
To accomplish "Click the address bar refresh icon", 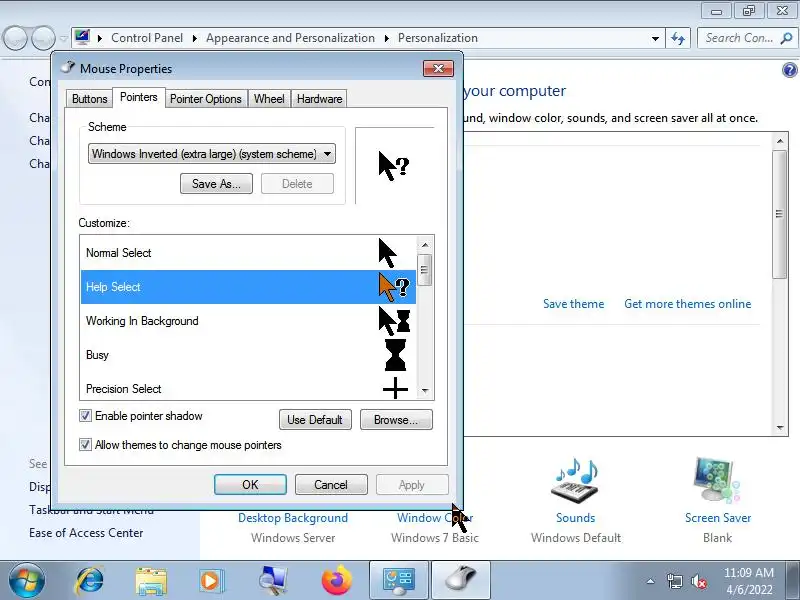I will point(678,38).
